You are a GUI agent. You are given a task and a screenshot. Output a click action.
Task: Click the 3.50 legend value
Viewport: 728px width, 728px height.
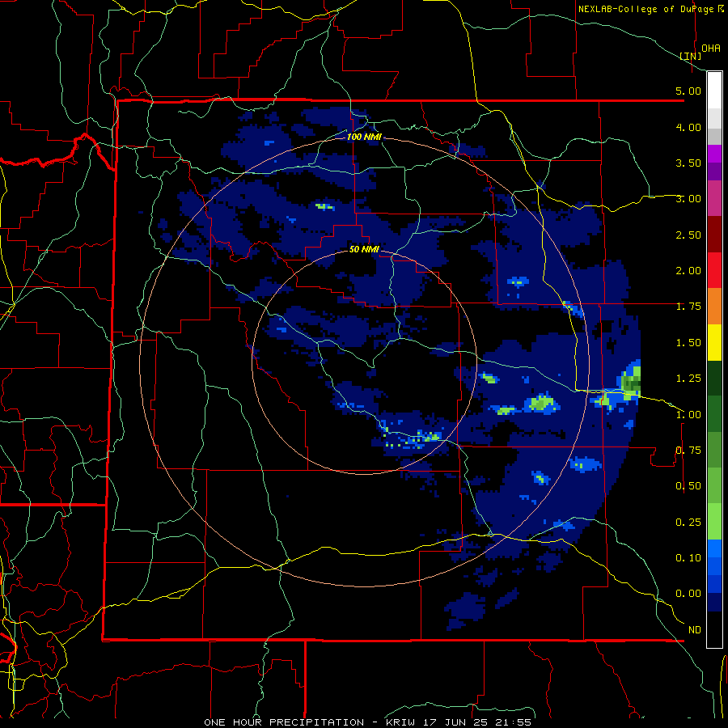click(x=688, y=163)
